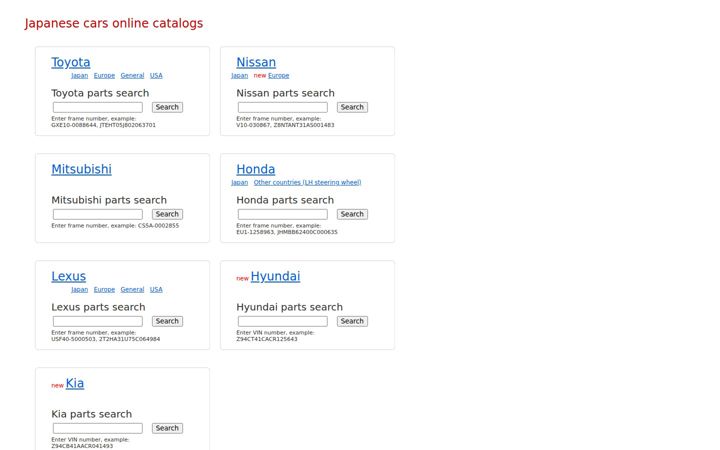Open Nissan's Europe region link

coord(279,75)
